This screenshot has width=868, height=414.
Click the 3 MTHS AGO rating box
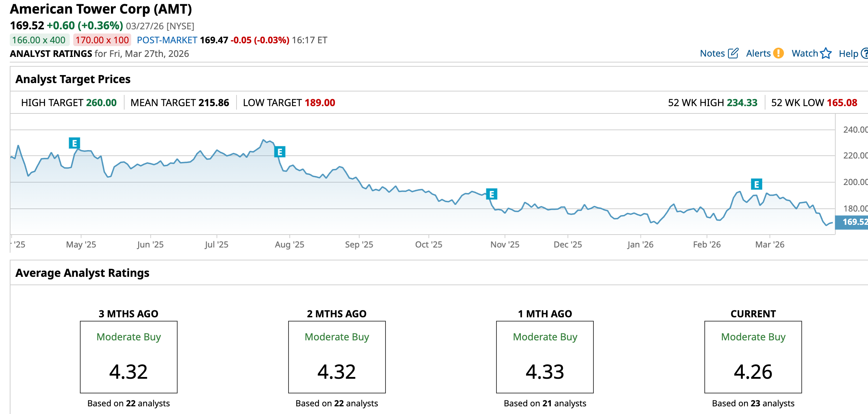click(x=128, y=357)
